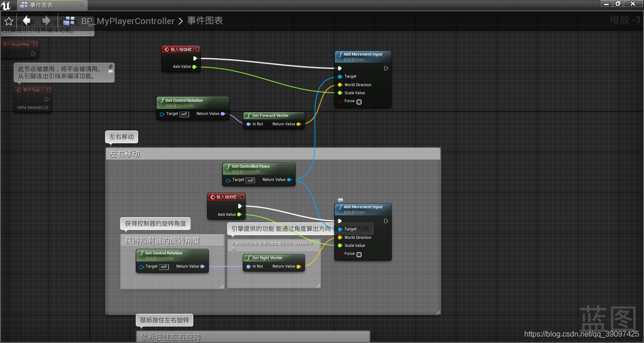Image resolution: width=644 pixels, height=343 pixels.
Task: Click the favorite star icon in breadcrumb bar
Action: pyautogui.click(x=8, y=21)
